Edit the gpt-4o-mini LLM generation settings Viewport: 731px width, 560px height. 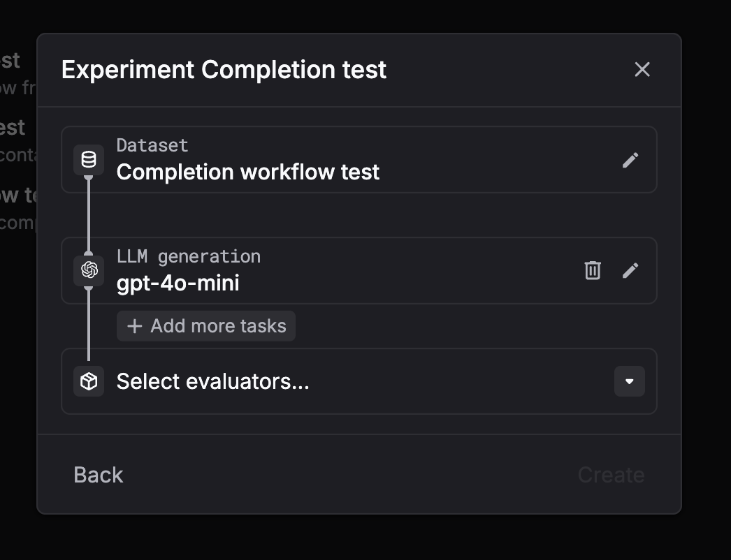click(x=630, y=270)
